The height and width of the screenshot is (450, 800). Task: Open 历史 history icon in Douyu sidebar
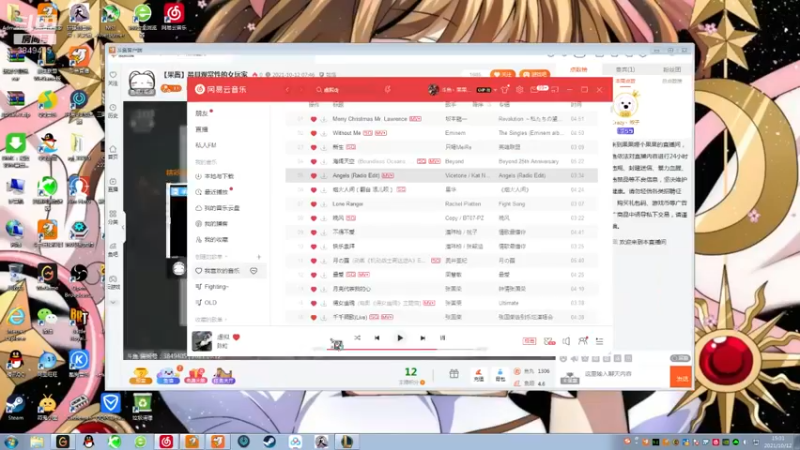pos(113,111)
